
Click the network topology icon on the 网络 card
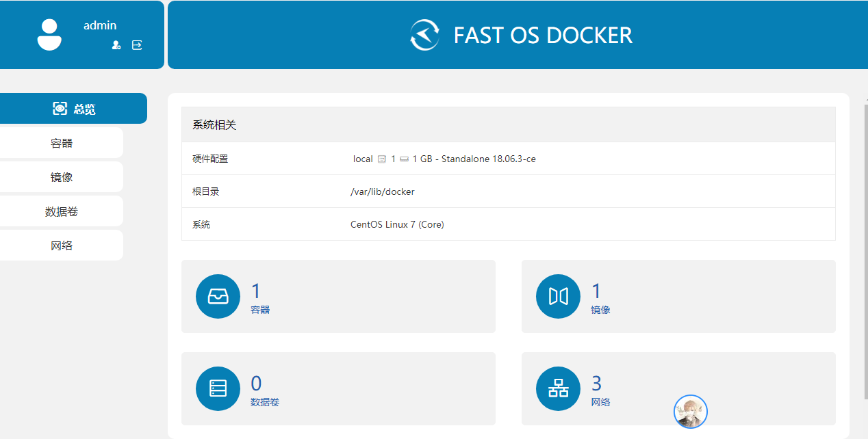(x=558, y=388)
